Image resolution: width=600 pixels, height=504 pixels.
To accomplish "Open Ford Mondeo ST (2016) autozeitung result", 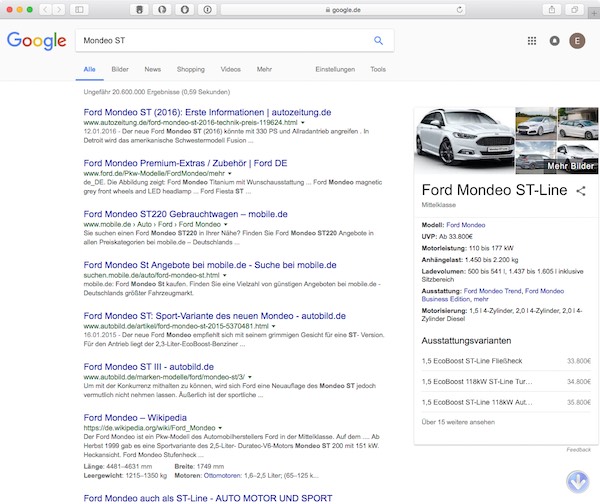I will coord(207,113).
